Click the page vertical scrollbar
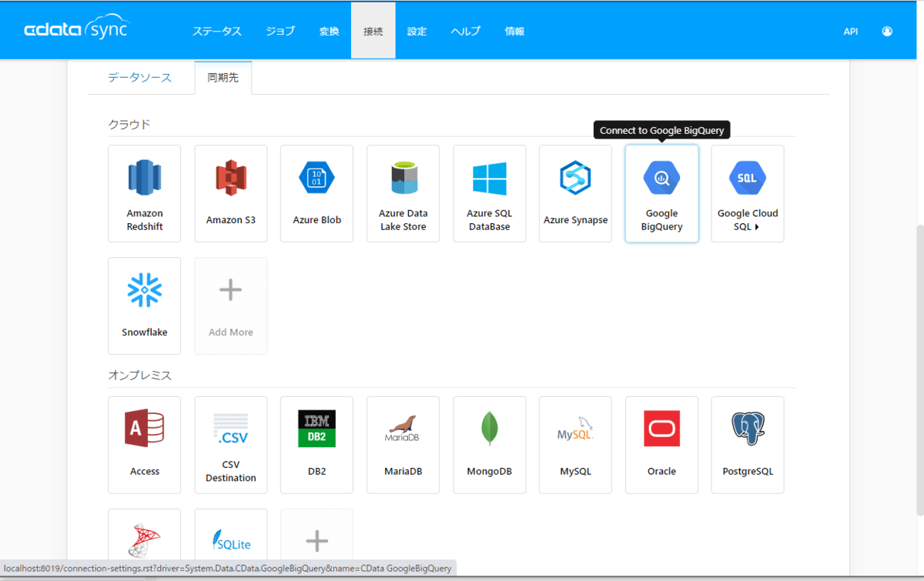Viewport: 924px width, 581px height. tap(920, 370)
